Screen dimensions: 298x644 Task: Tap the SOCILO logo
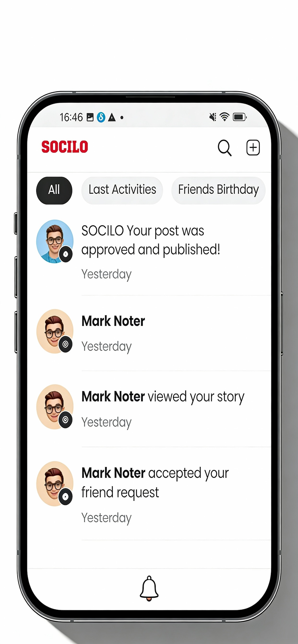(65, 147)
